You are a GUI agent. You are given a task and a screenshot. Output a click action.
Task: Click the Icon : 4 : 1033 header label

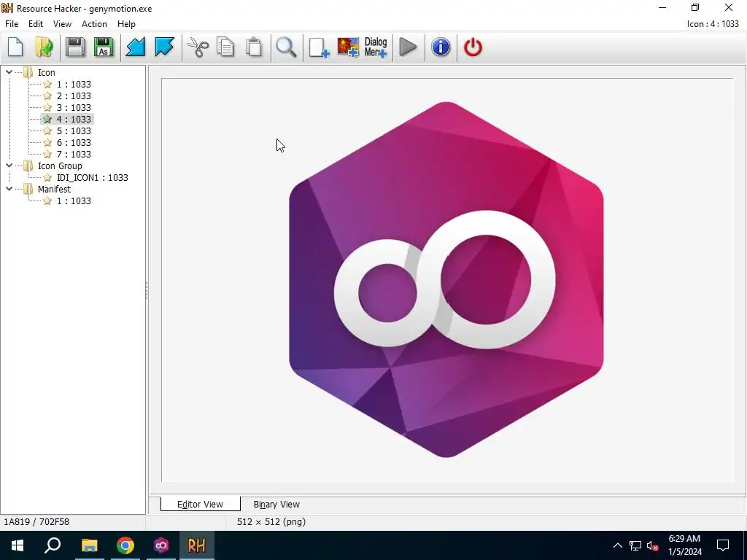pyautogui.click(x=713, y=24)
